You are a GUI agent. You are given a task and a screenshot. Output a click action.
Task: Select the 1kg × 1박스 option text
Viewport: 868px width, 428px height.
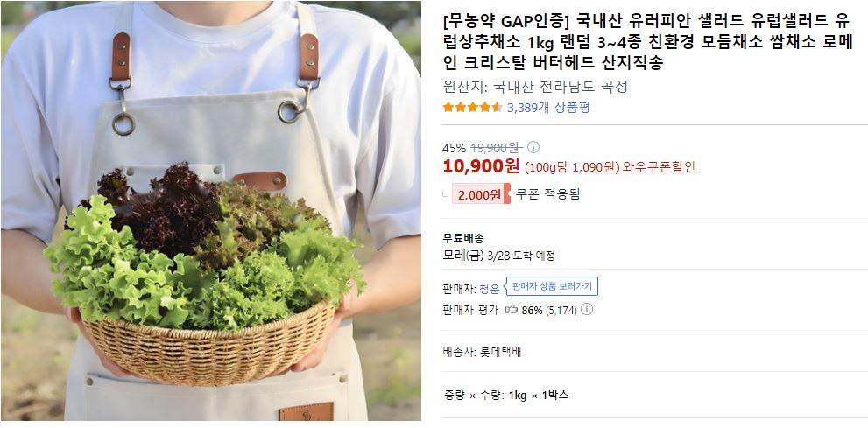[x=539, y=396]
